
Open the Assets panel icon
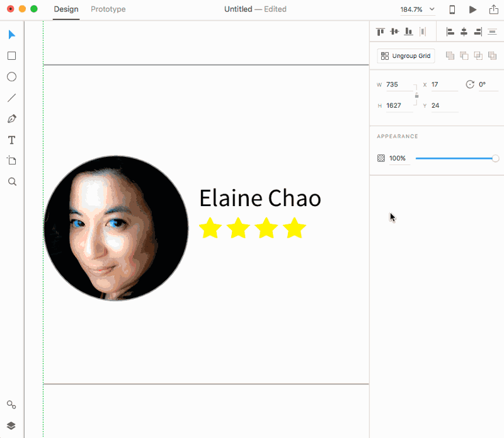point(11,405)
